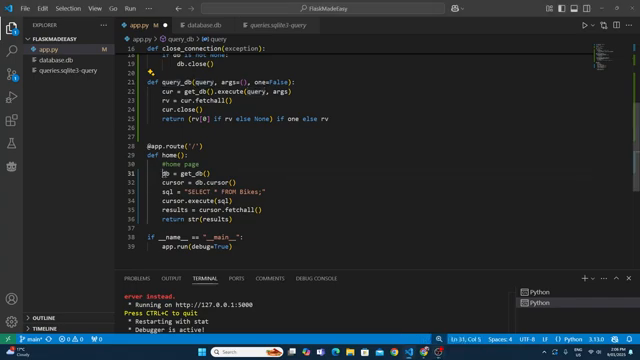The image size is (640, 360).
Task: Create a new terminal with plus icon
Action: click(584, 278)
